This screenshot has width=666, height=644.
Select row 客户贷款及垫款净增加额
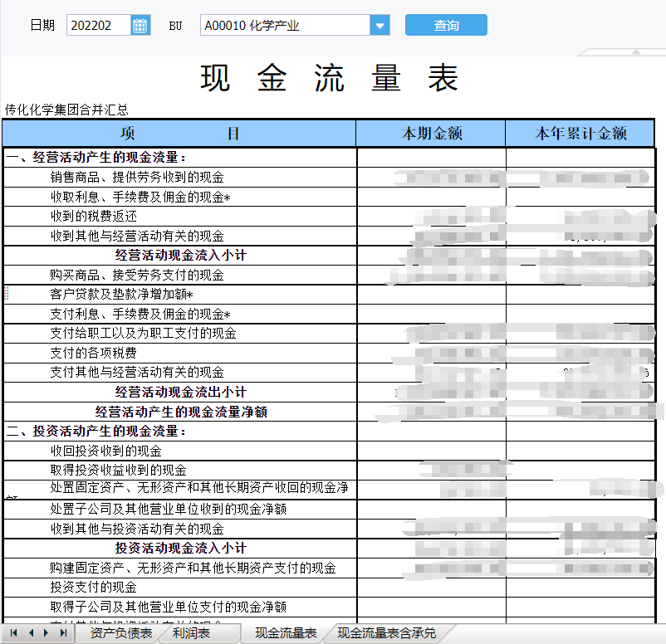329,294
